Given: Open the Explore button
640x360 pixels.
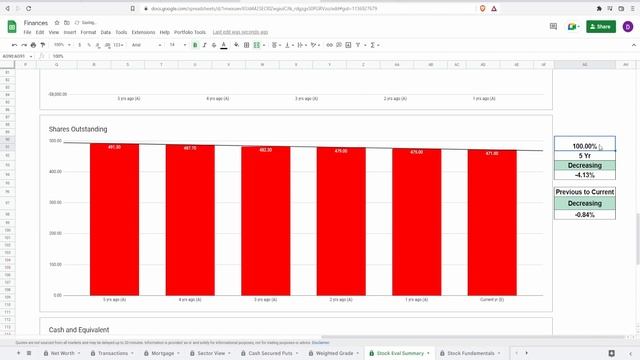Looking at the screenshot, I should (x=611, y=353).
